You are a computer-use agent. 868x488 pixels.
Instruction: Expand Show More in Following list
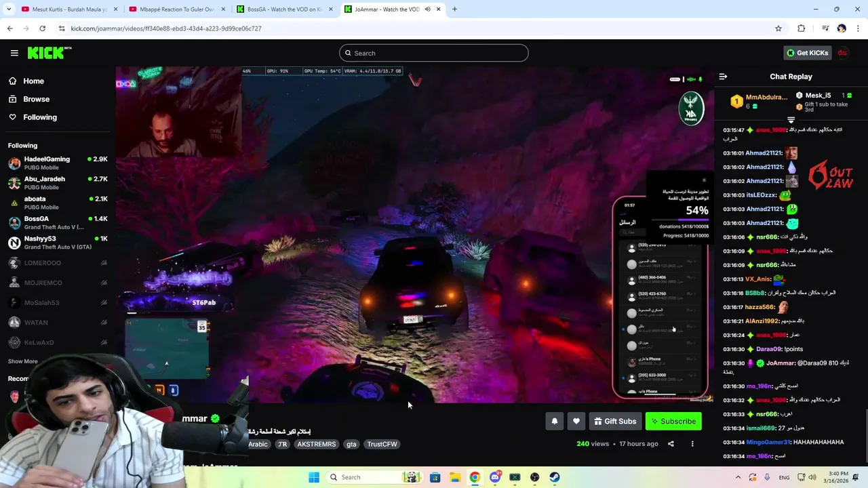pos(23,361)
